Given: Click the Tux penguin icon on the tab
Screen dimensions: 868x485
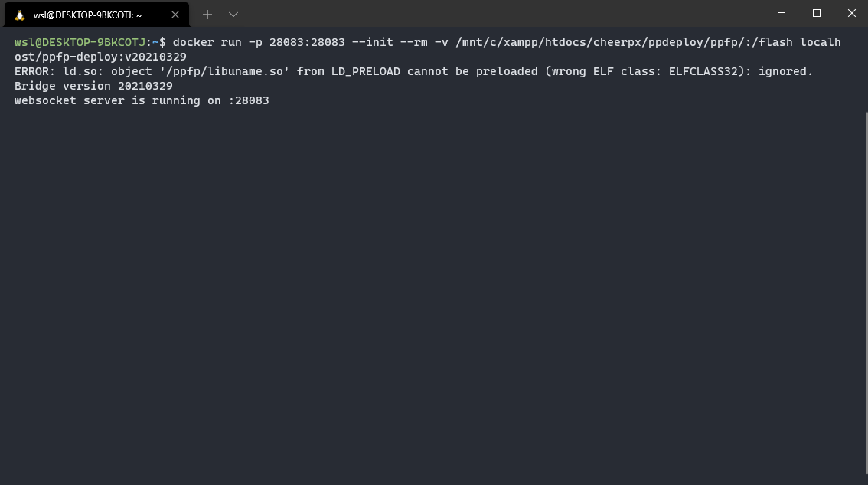Looking at the screenshot, I should pos(20,15).
